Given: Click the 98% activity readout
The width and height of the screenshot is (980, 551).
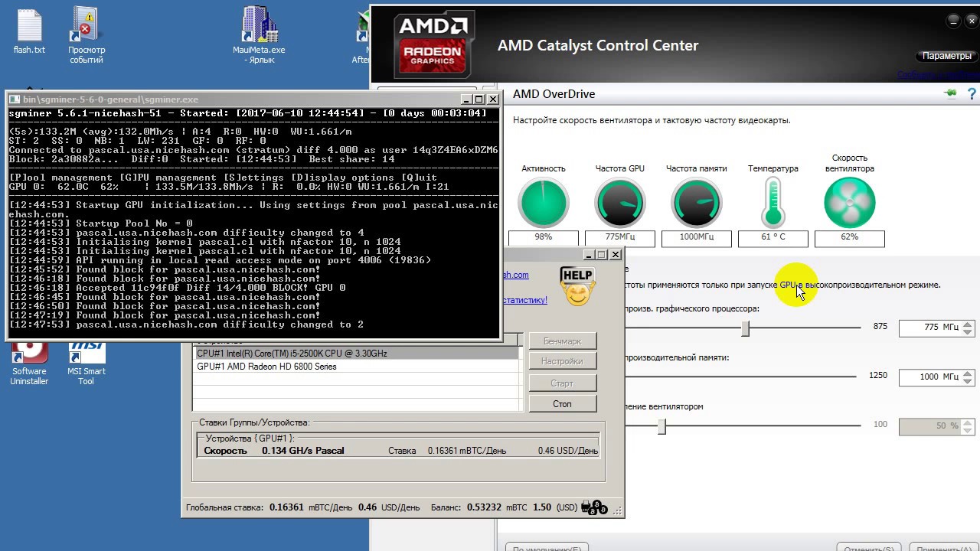Looking at the screenshot, I should tap(543, 237).
